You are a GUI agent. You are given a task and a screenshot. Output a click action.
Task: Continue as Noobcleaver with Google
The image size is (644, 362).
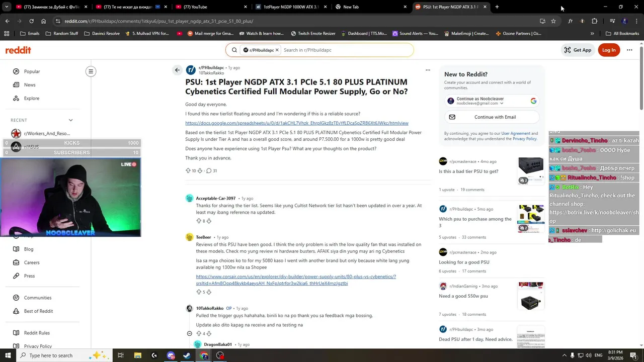pos(492,101)
